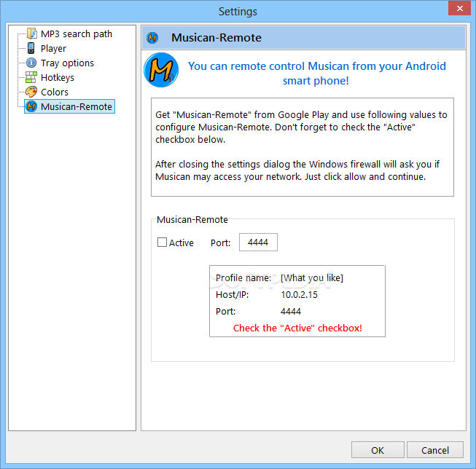This screenshot has width=476, height=469.
Task: Click the red 'Check the Active checkbox!' warning
Action: pos(297,328)
